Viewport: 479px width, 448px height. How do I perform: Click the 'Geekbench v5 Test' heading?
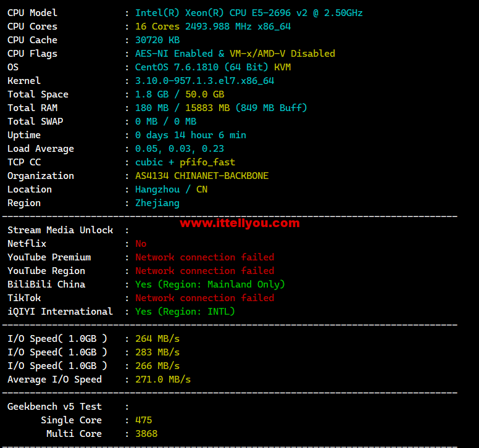(54, 407)
